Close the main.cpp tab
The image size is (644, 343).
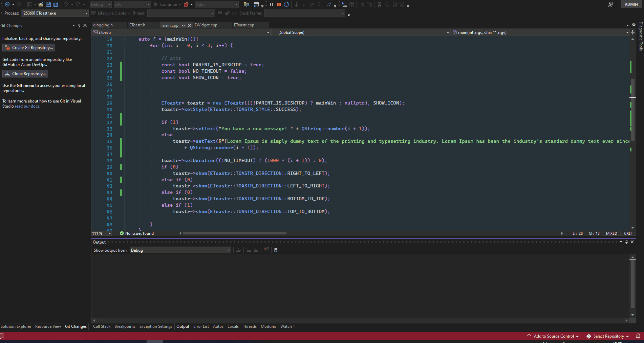point(190,25)
